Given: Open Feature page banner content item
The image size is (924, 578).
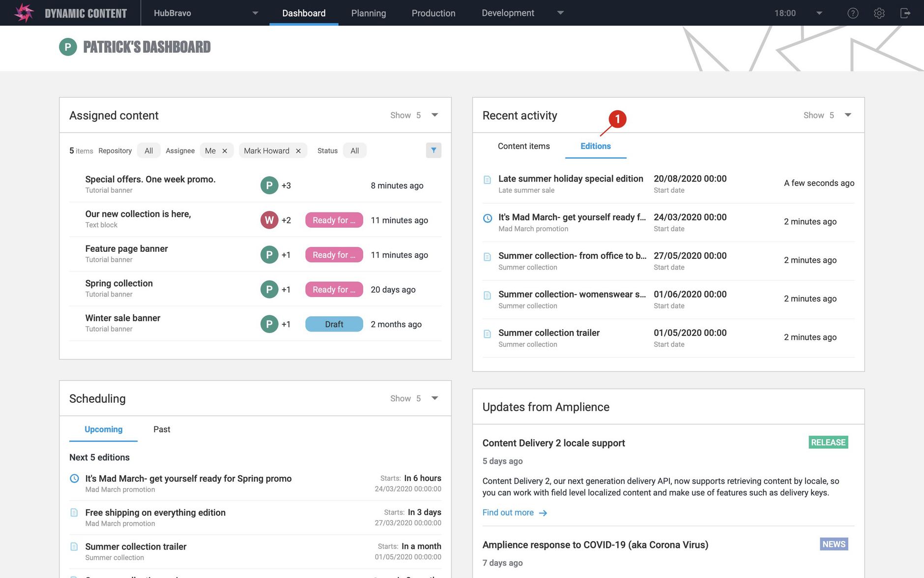Looking at the screenshot, I should click(127, 249).
